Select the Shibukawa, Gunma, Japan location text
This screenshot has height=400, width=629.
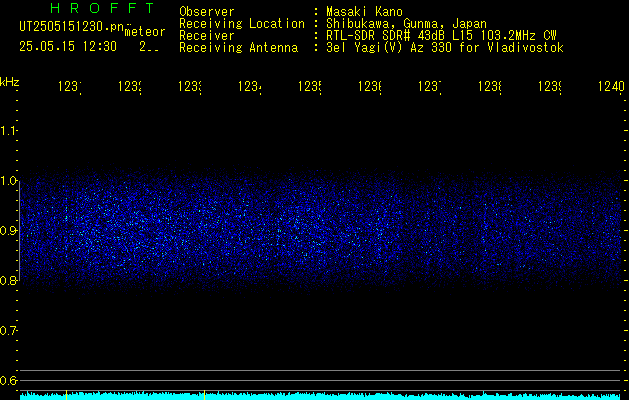point(406,24)
